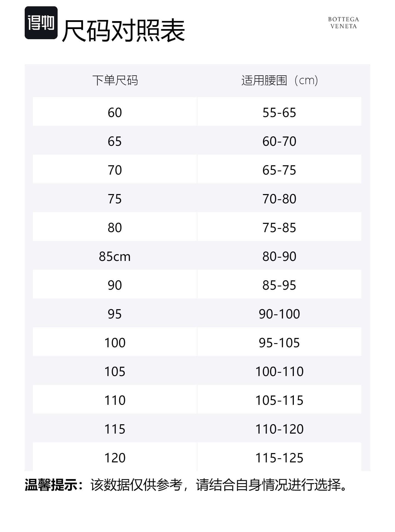Select the 下单尺码 column header

115,81
